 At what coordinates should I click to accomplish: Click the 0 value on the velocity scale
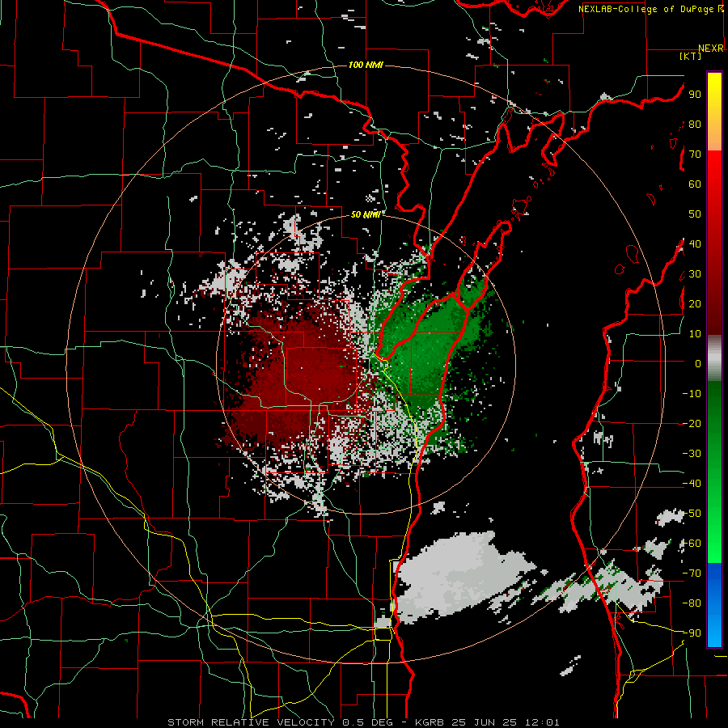click(x=698, y=363)
